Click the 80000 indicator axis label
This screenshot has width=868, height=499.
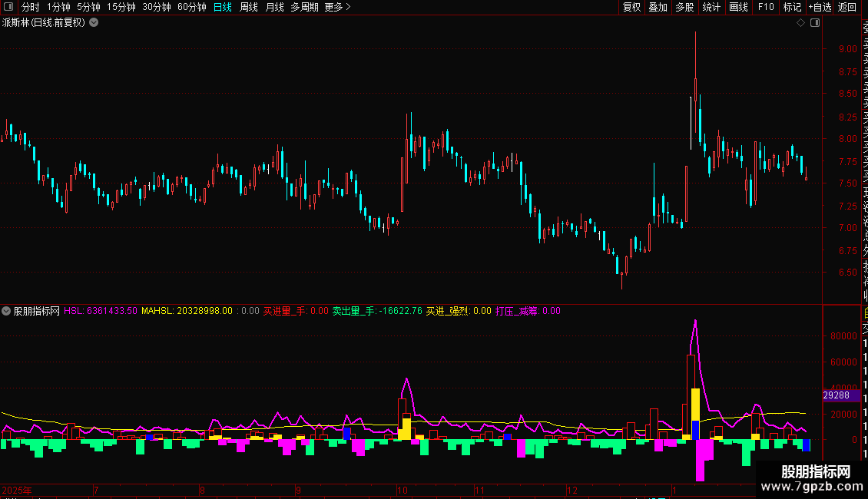click(843, 335)
